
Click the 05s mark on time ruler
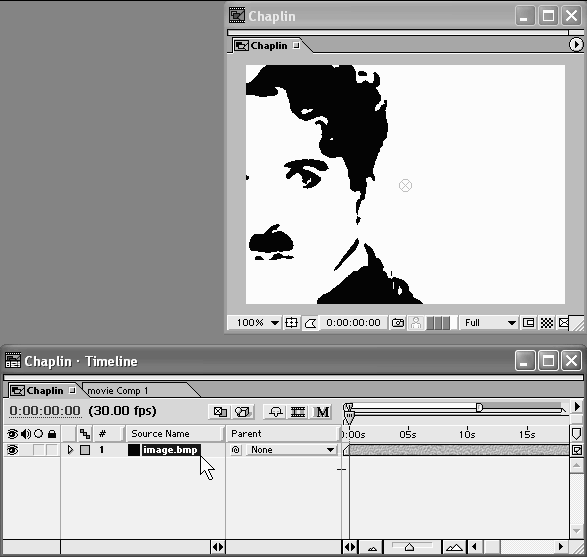pos(408,434)
